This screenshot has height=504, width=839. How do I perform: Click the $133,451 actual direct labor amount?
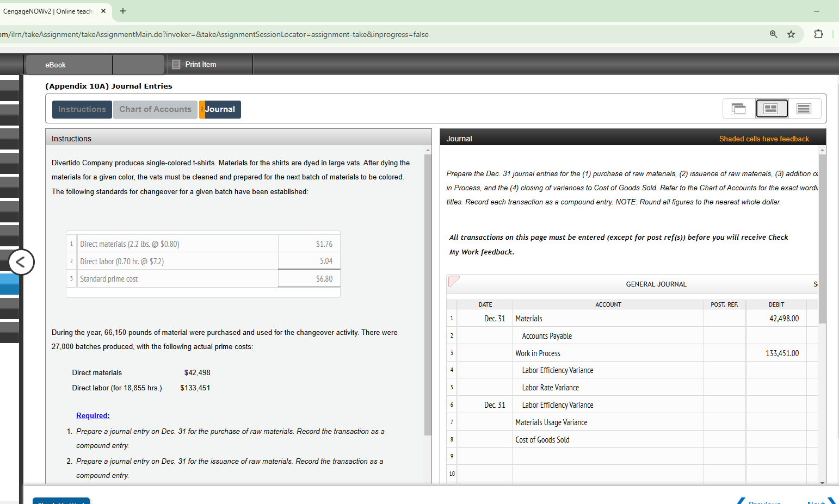(x=195, y=388)
